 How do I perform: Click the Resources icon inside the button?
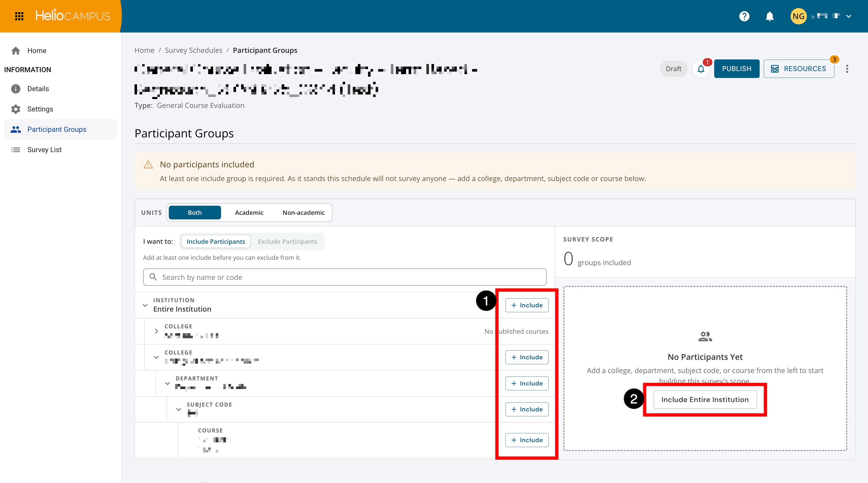click(x=775, y=69)
